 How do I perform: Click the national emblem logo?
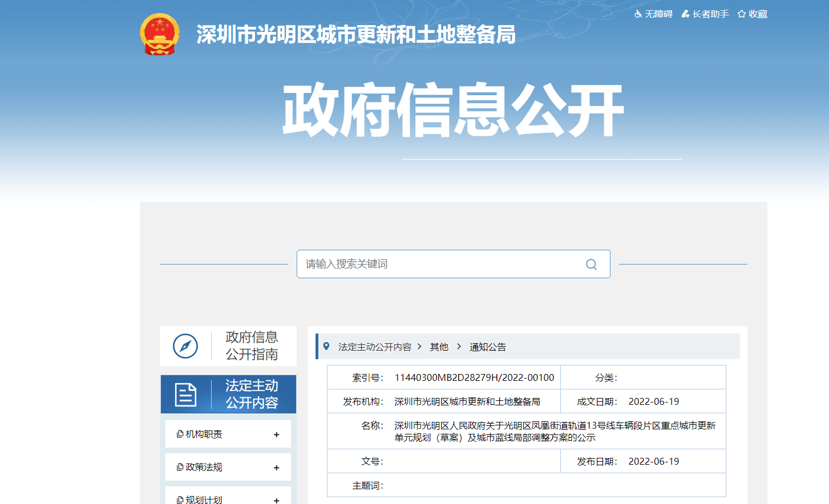160,34
